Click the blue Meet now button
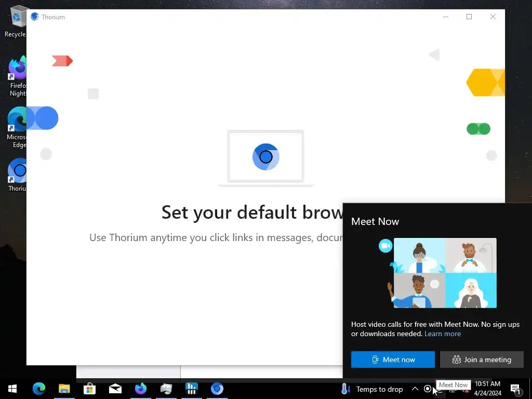The width and height of the screenshot is (532, 399). (x=393, y=360)
